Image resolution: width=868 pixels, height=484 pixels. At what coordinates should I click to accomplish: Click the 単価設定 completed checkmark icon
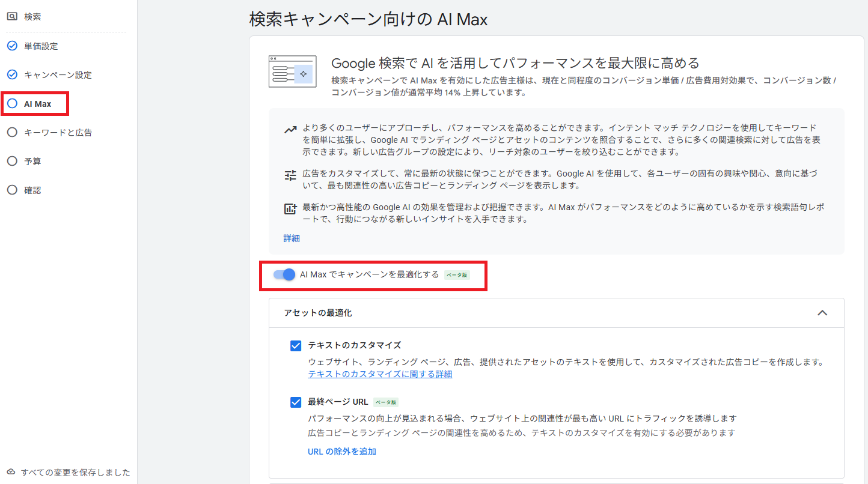click(12, 46)
